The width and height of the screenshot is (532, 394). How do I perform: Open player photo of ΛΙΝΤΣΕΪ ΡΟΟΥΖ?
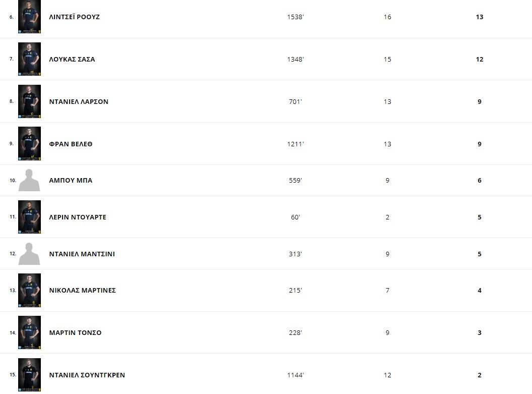(x=30, y=17)
